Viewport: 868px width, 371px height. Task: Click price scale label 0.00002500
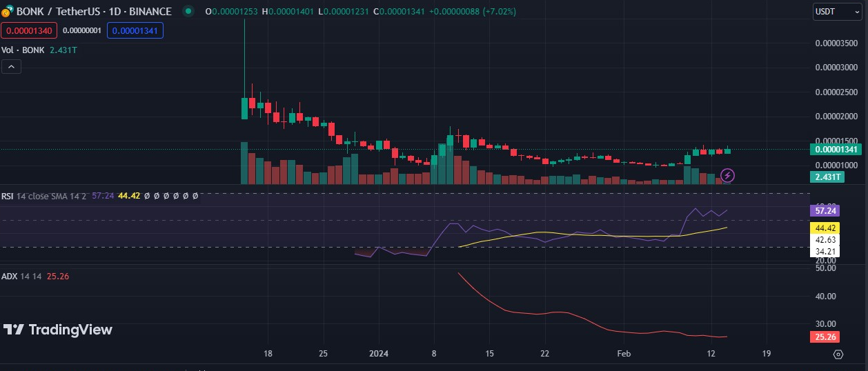(x=836, y=92)
